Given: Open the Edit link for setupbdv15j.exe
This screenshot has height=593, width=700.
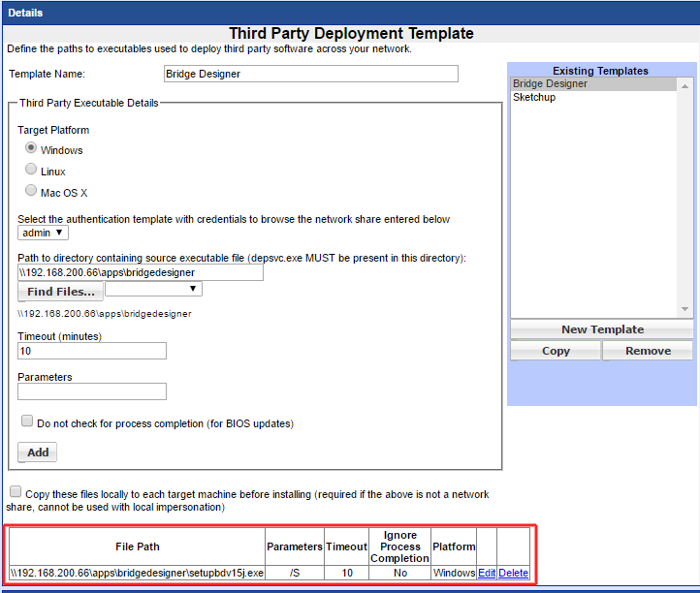Looking at the screenshot, I should pyautogui.click(x=487, y=573).
